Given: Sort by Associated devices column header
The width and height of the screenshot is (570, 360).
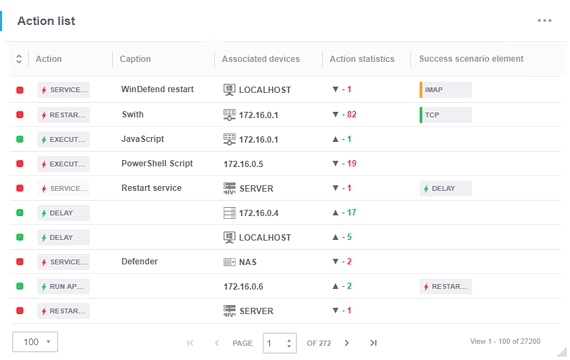Looking at the screenshot, I should (x=261, y=59).
